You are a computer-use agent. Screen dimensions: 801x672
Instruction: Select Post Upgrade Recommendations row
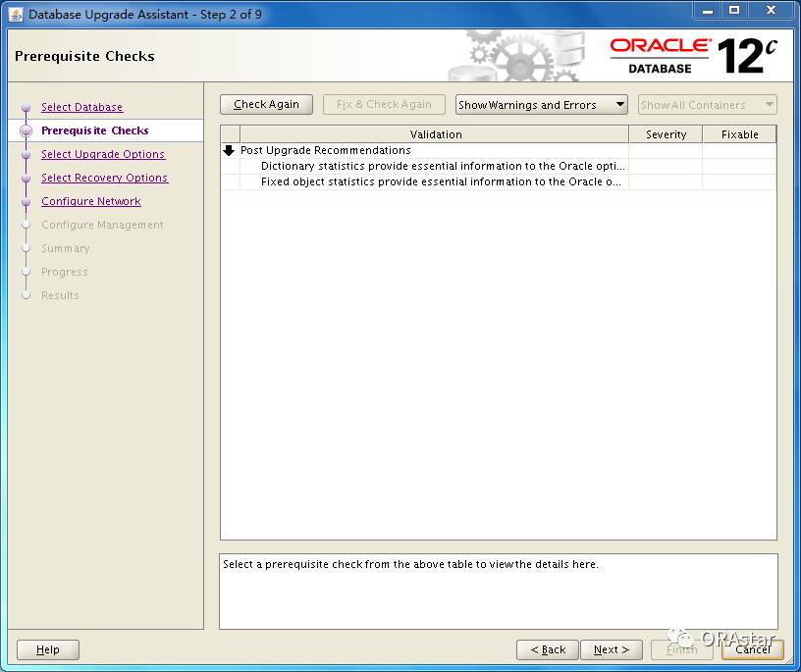click(x=498, y=150)
